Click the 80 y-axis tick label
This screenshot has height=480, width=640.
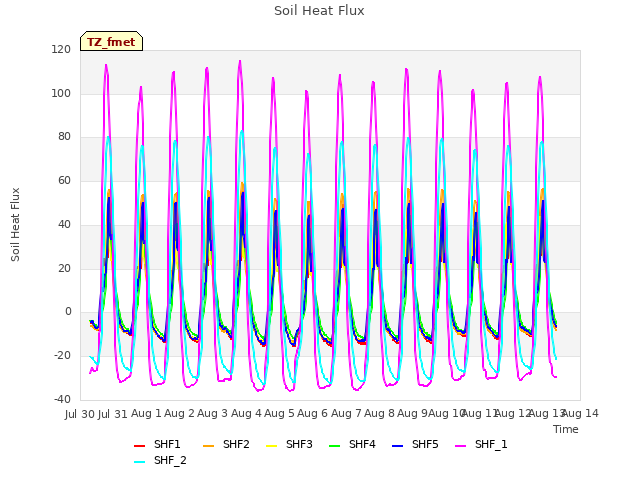pos(64,137)
